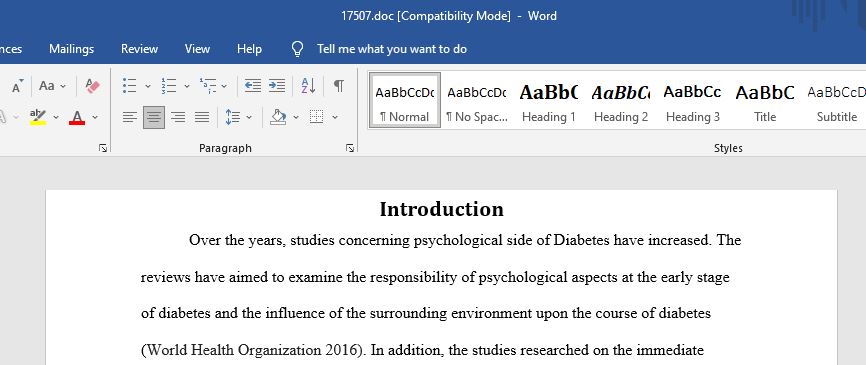Open the Mailings tab
Image resolution: width=866 pixels, height=365 pixels.
[71, 49]
